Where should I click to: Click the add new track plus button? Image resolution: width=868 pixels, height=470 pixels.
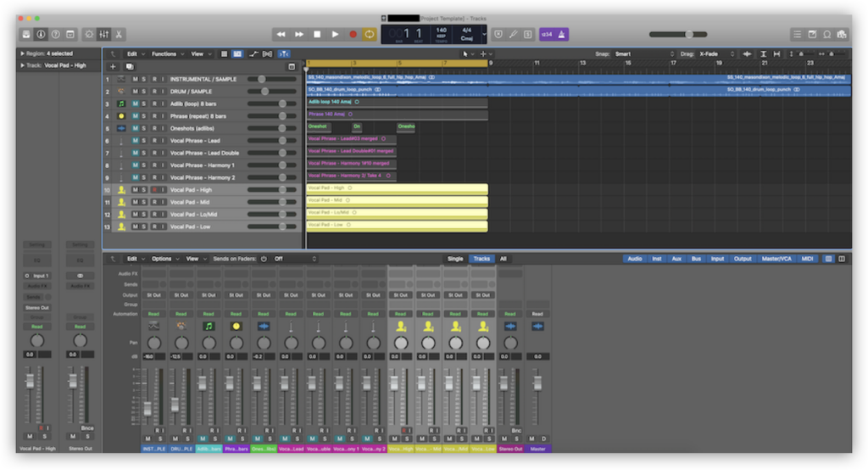tap(113, 66)
